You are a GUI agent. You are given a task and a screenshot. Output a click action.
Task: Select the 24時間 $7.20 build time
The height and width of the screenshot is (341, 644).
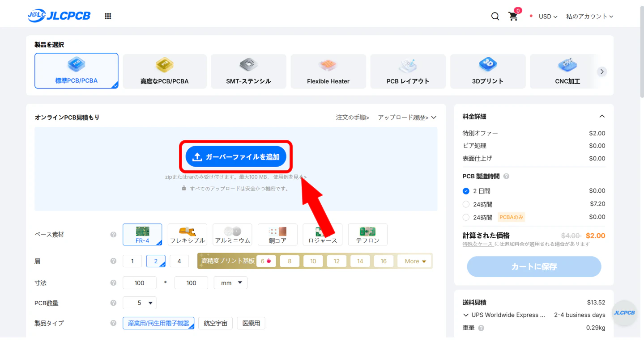click(x=466, y=204)
